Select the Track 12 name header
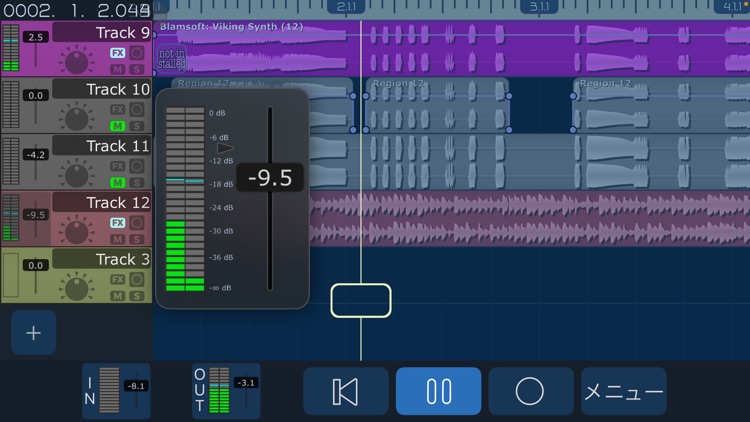 102,202
